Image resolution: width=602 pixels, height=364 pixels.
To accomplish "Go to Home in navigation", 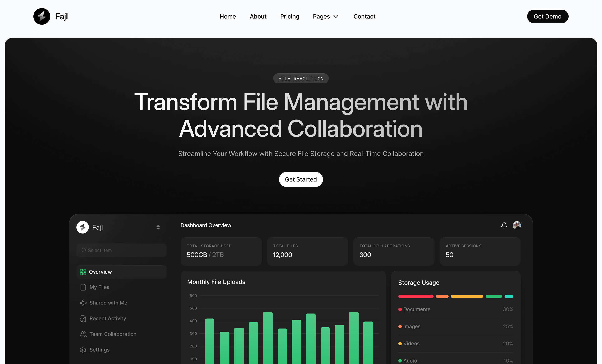I will click(x=228, y=16).
